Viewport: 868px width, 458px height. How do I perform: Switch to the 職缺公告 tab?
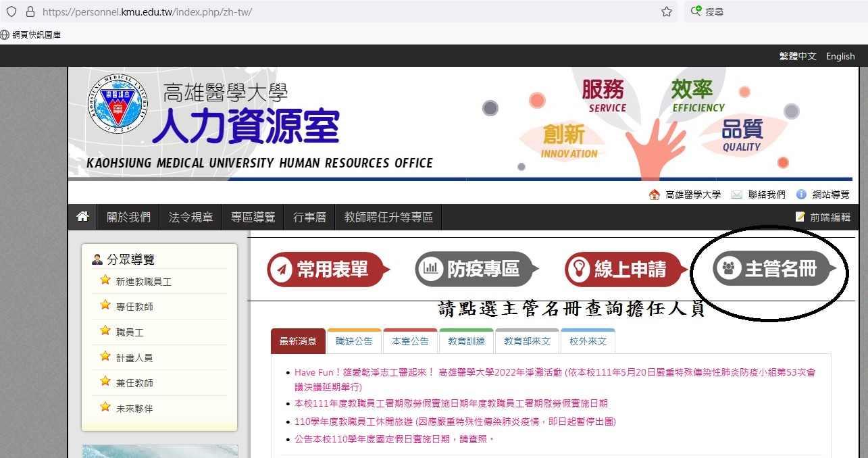coord(354,341)
